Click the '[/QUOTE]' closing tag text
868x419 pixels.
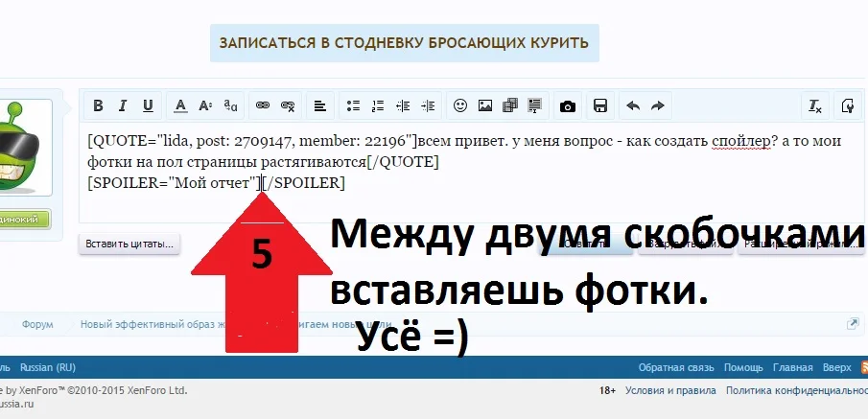[403, 162]
